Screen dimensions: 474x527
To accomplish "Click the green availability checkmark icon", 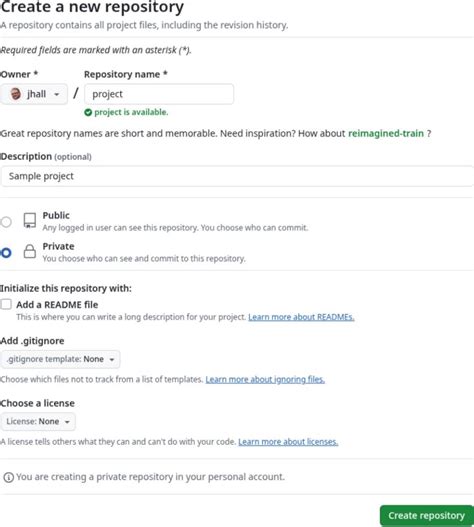I will point(88,112).
